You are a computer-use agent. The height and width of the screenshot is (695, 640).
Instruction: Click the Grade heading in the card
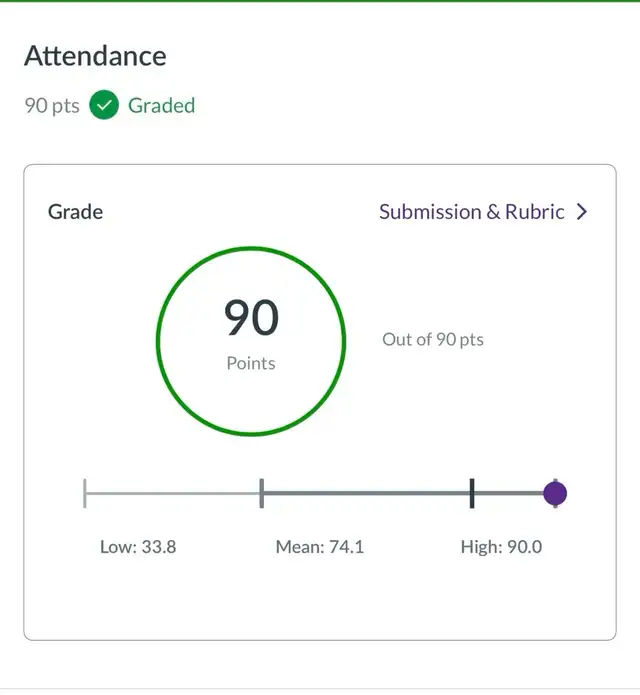[x=75, y=212]
